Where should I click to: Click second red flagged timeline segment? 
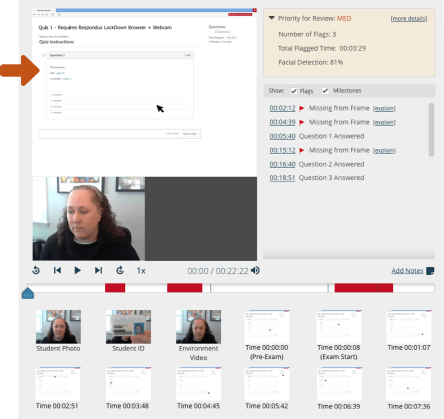point(185,288)
